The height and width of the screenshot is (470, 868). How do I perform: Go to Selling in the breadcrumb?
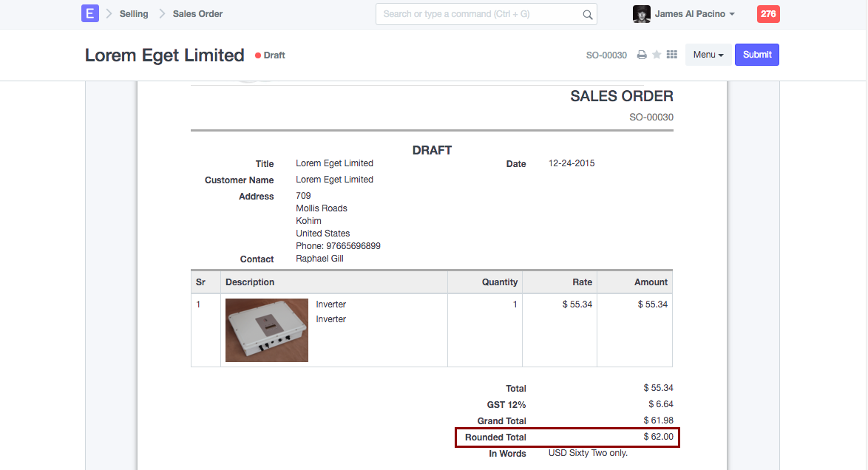pos(134,14)
